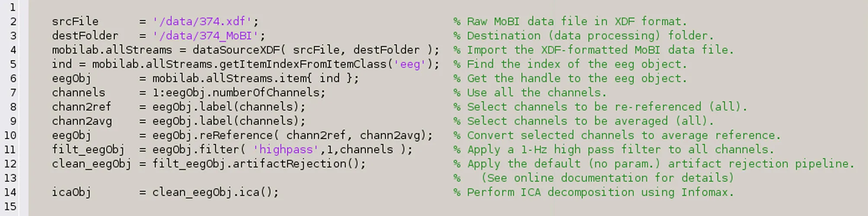Click line number 12 in the gutter
Image resolution: width=868 pixels, height=216 pixels.
point(10,164)
